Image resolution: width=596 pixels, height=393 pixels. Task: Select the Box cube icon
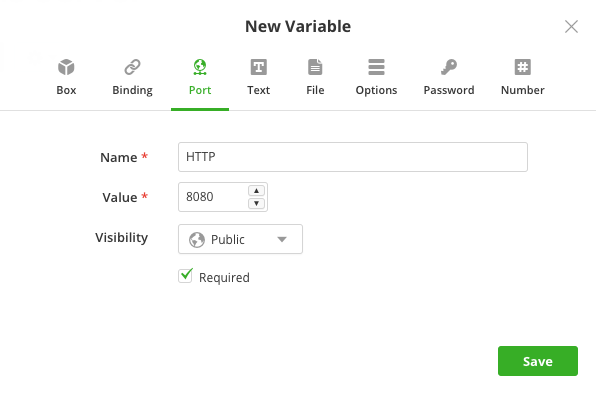pos(66,67)
